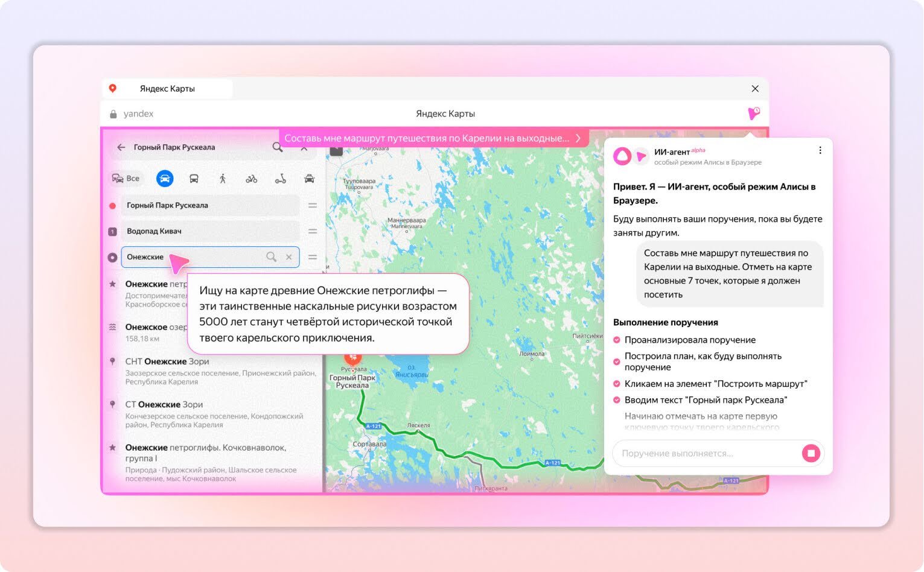
Task: Click the оз. Янисъярви lake label
Action: click(x=412, y=371)
